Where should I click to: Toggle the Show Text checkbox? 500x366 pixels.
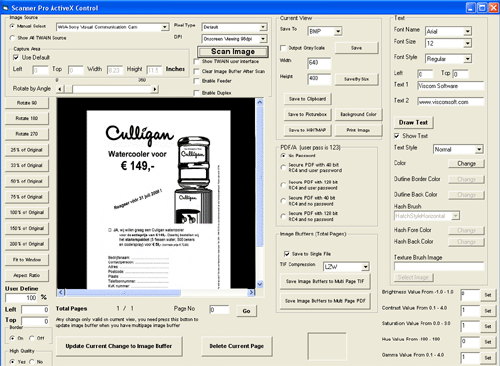pos(397,136)
